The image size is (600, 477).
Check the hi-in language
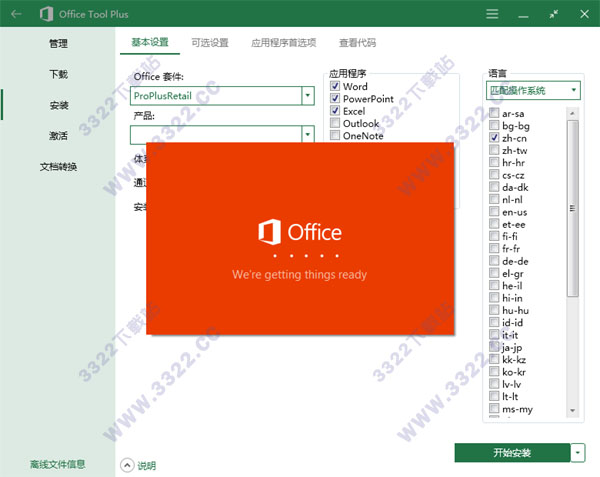tap(494, 298)
